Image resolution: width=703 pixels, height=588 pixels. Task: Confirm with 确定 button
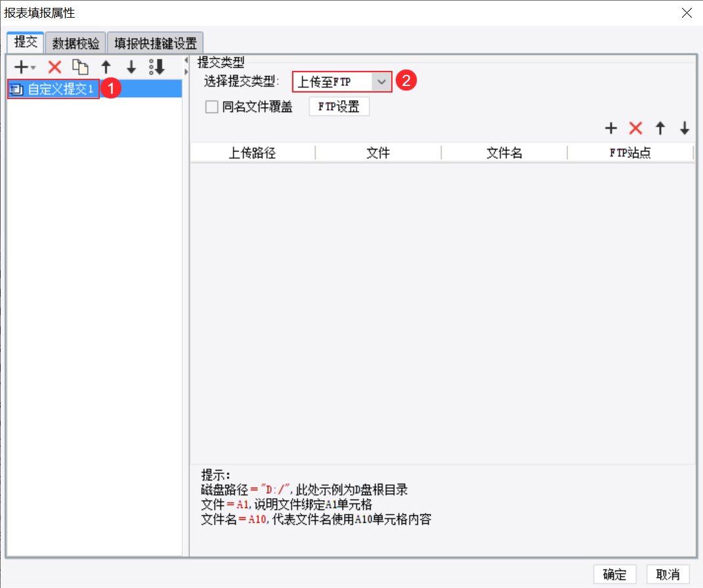click(614, 574)
